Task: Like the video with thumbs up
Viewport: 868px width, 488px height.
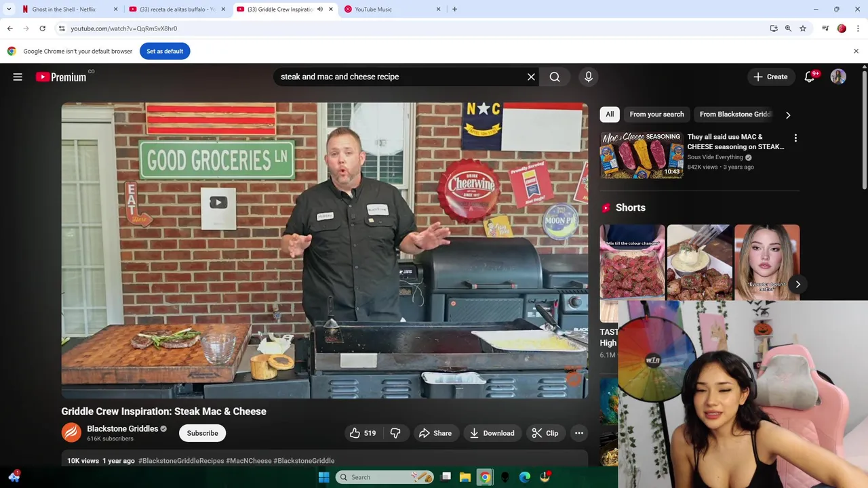Action: coord(362,433)
